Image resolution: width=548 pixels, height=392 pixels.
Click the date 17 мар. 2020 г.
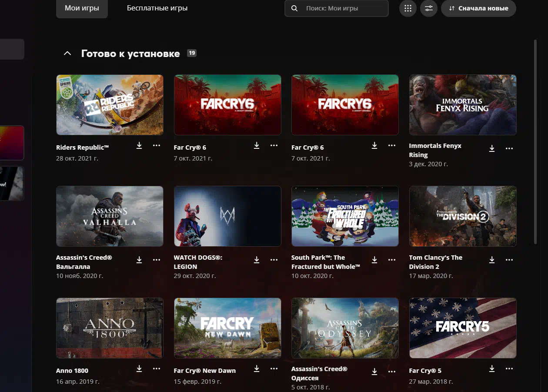pyautogui.click(x=431, y=276)
